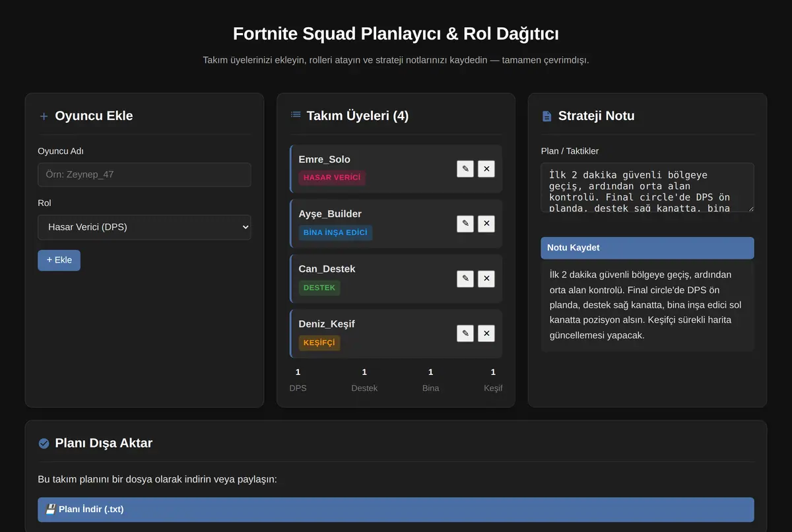Click the Destek count stat
Image resolution: width=792 pixels, height=532 pixels.
click(364, 380)
